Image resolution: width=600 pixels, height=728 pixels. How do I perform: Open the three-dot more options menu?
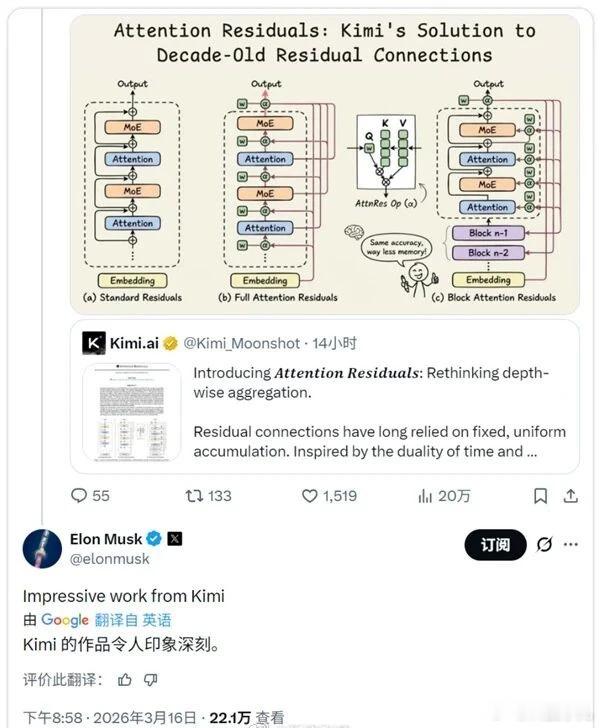click(x=571, y=544)
